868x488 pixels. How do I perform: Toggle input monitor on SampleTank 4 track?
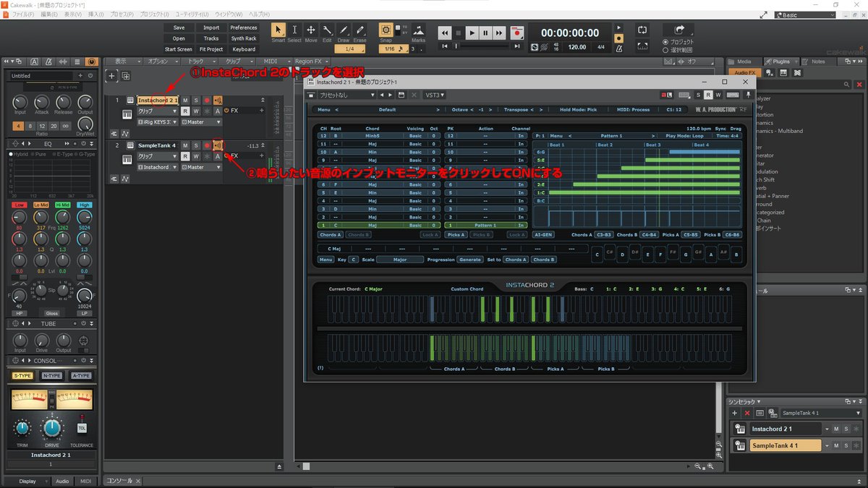coord(218,145)
